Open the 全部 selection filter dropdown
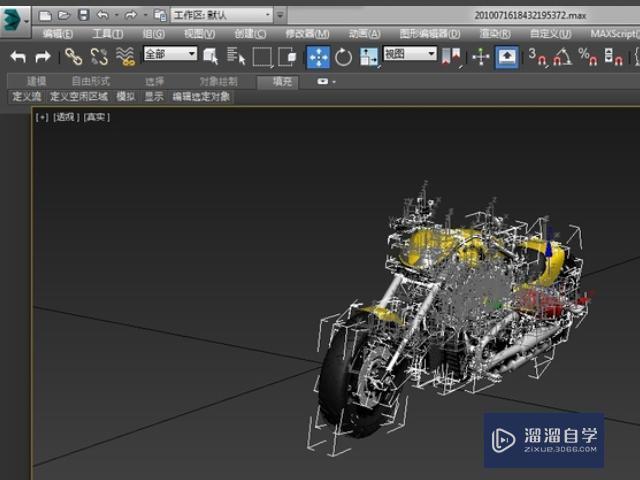This screenshot has width=640, height=480. (x=170, y=54)
